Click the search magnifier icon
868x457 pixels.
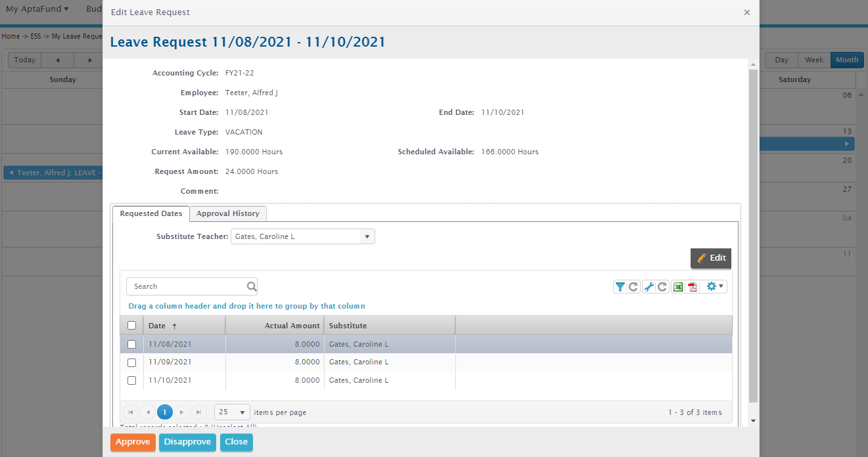(x=251, y=286)
